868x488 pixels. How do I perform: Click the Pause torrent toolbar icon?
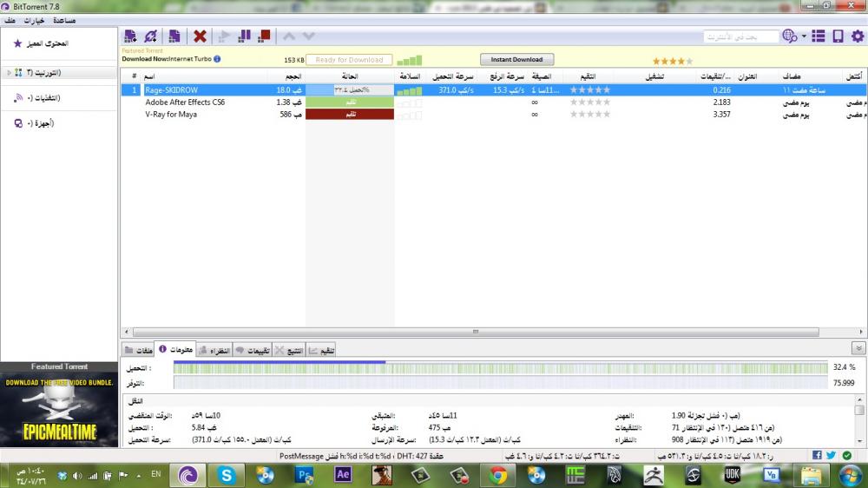[244, 36]
